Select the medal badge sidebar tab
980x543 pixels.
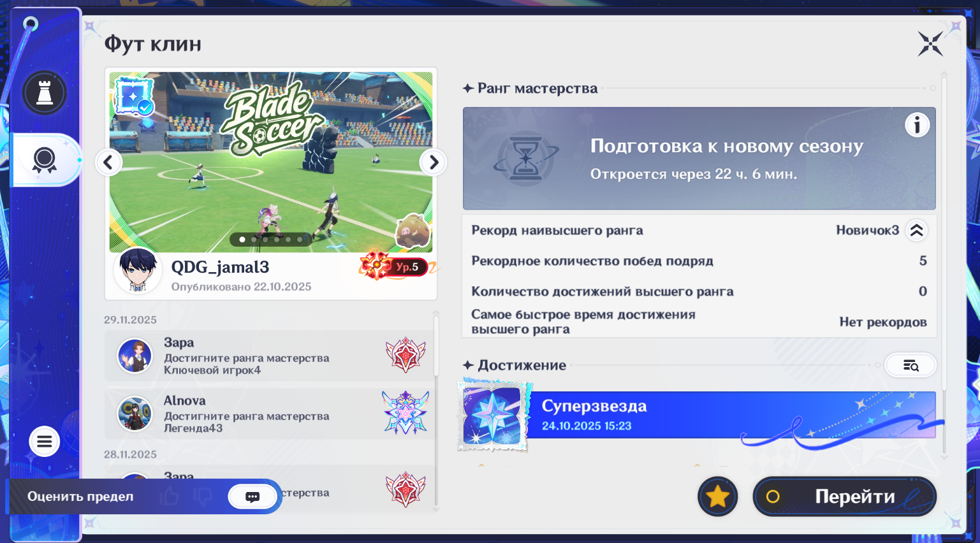(x=45, y=159)
